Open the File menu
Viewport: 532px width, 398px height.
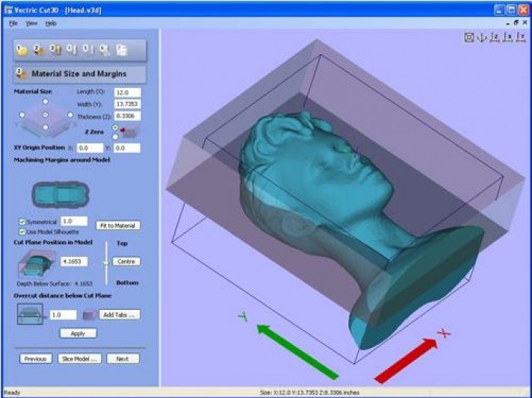13,23
